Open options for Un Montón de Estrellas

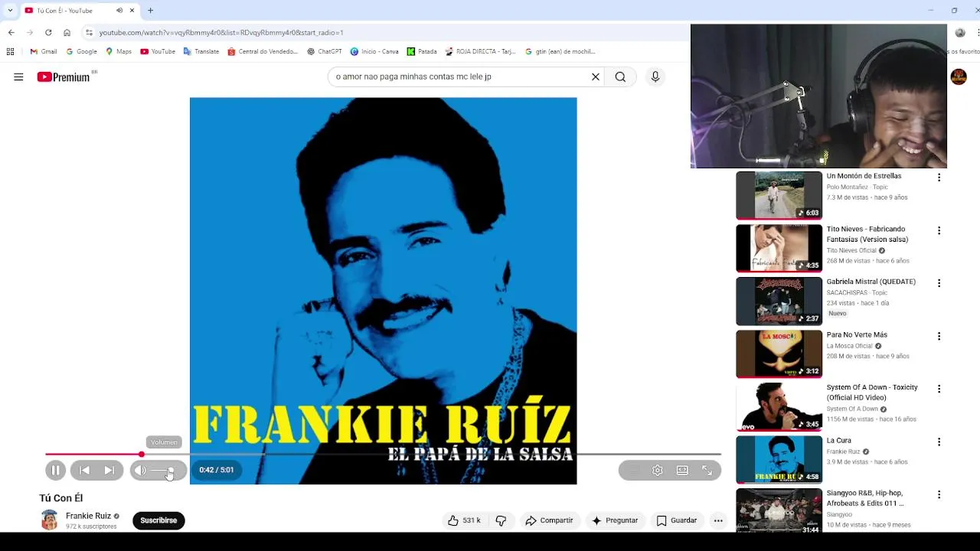[939, 178]
